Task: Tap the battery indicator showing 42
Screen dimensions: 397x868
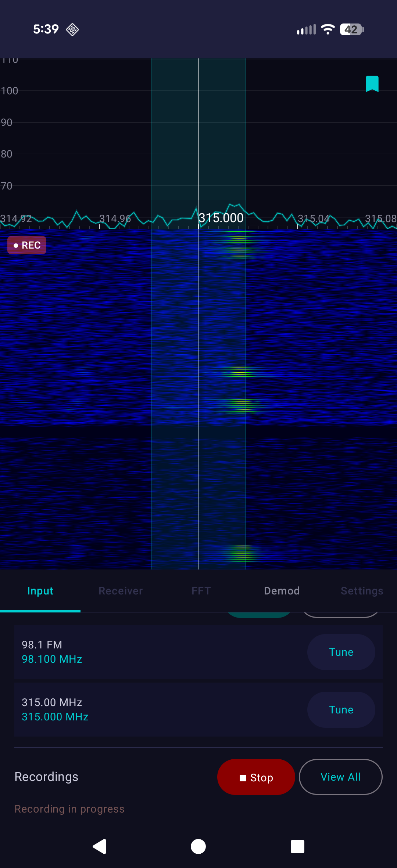Action: coord(352,29)
